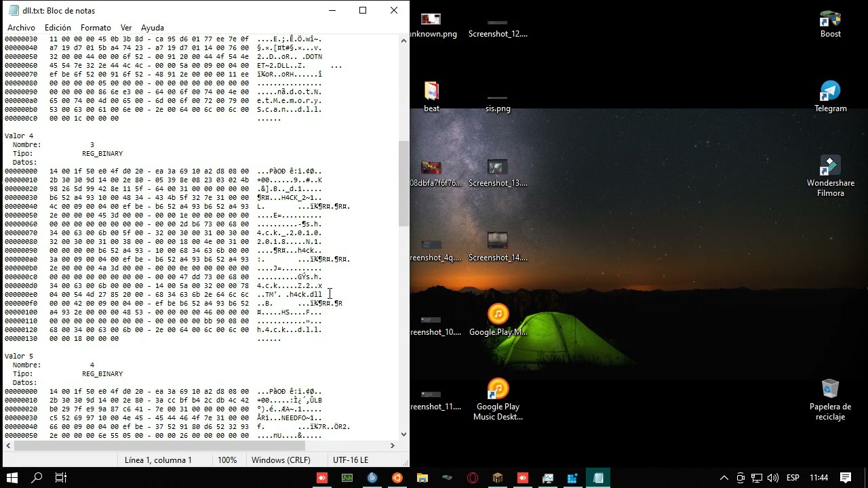Click the ESP input language indicator

point(793,478)
